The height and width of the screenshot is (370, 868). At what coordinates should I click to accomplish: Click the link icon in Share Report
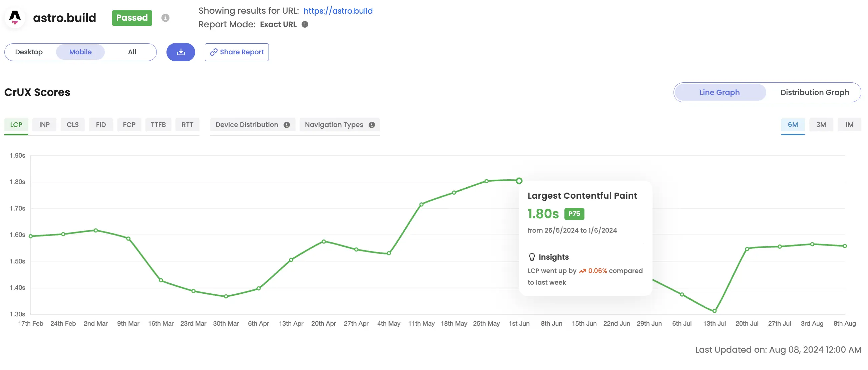pyautogui.click(x=213, y=52)
